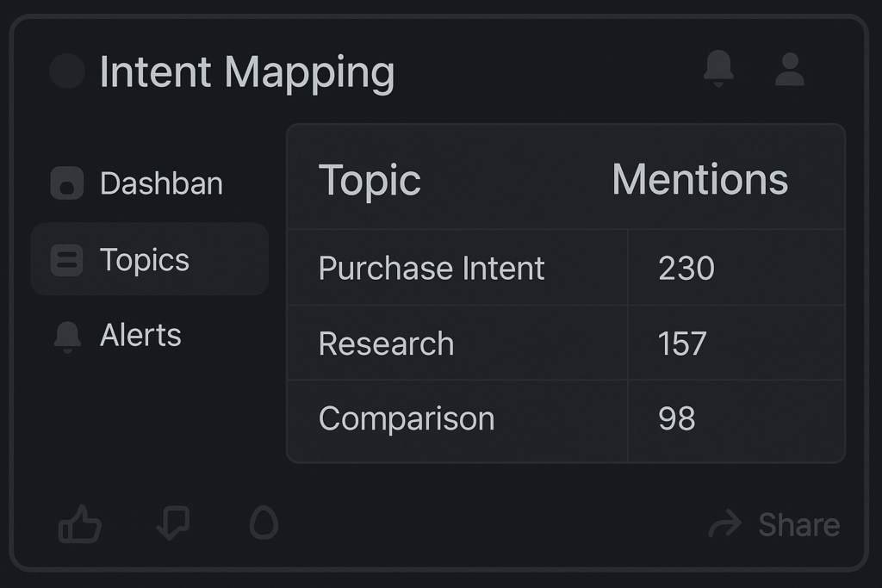Select the Research topic row

[x=386, y=344]
